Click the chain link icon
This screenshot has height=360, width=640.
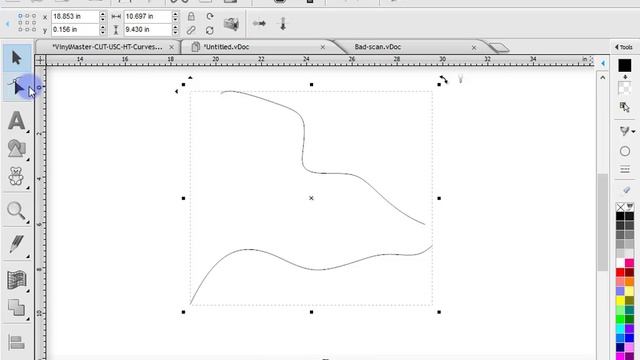click(191, 30)
